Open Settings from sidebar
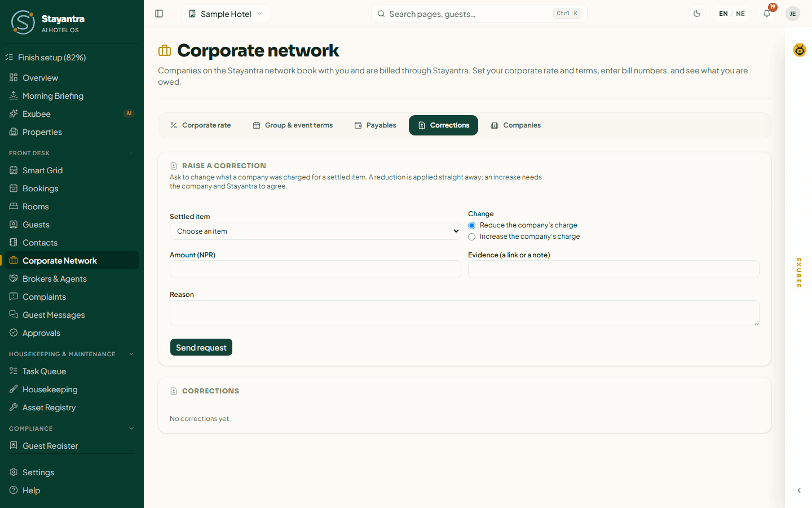This screenshot has height=508, width=812. pos(72,472)
